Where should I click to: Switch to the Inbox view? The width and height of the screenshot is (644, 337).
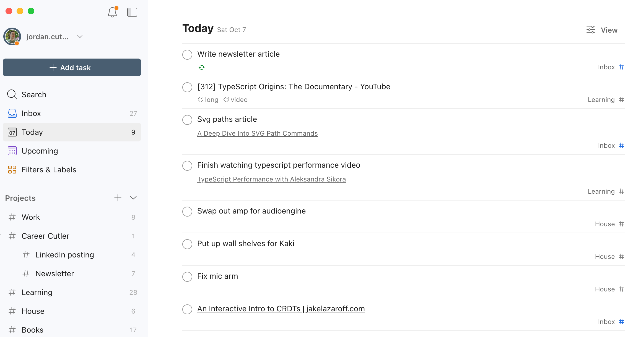[x=31, y=113]
